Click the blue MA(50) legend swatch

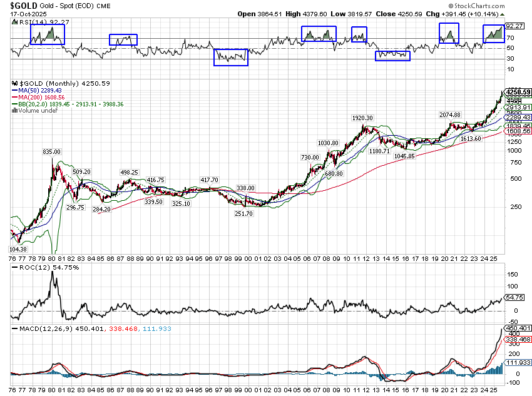(14, 91)
